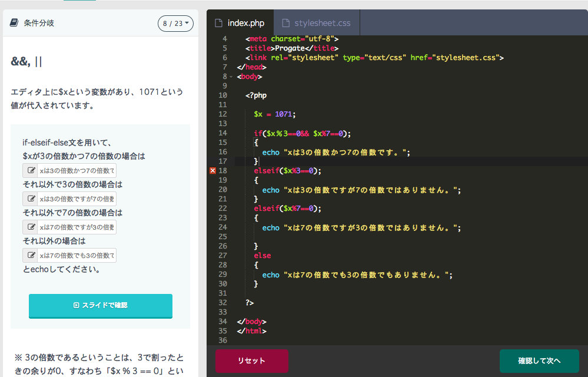Viewport: 588px width, 377px height.
Task: Click the 'xは7の倍数でも3の倍数' text field
Action: point(77,256)
